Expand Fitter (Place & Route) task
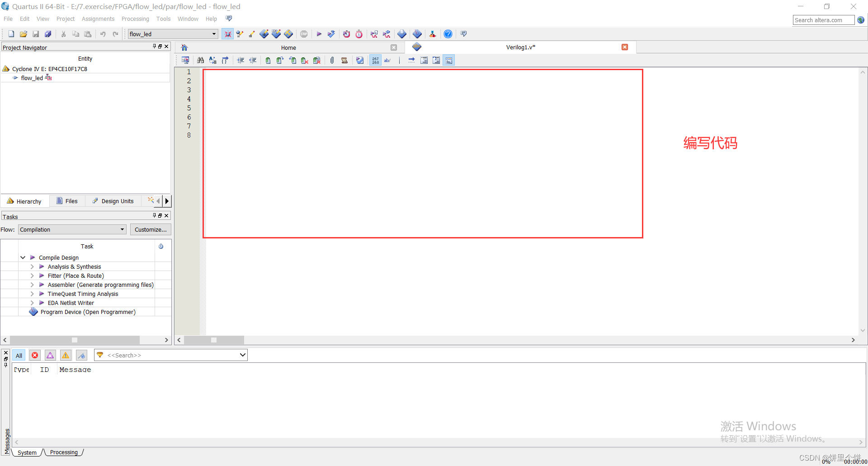 click(32, 276)
